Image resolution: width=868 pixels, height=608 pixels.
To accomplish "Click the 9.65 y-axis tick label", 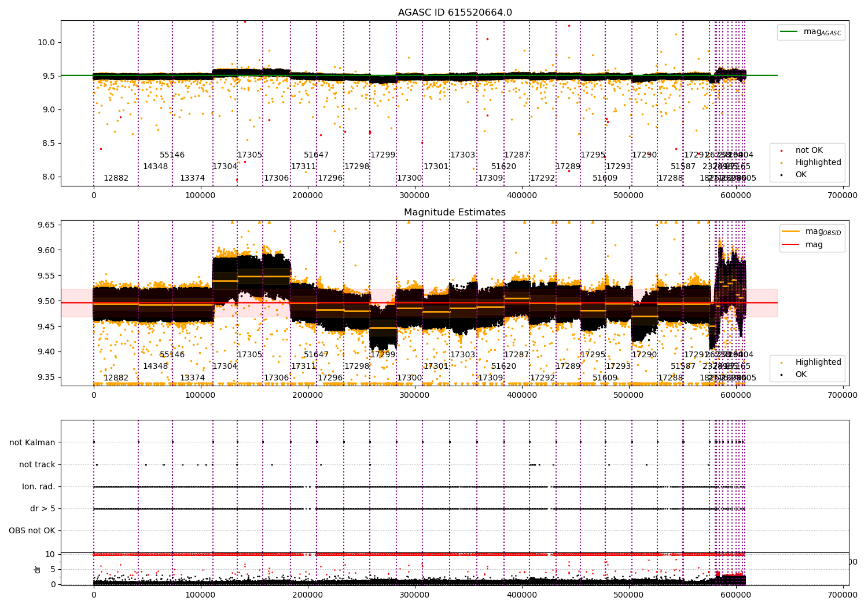I will [47, 225].
